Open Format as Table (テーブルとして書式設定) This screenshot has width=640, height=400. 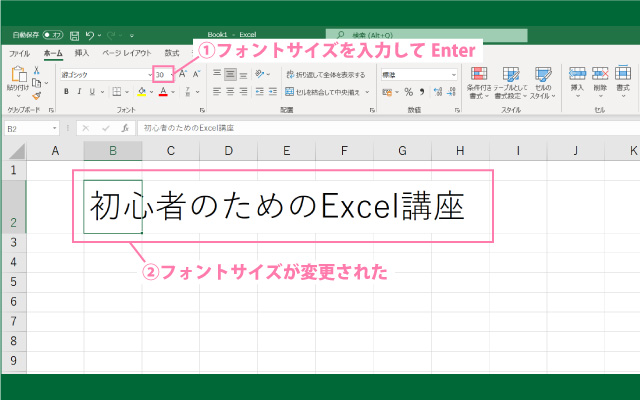510,83
